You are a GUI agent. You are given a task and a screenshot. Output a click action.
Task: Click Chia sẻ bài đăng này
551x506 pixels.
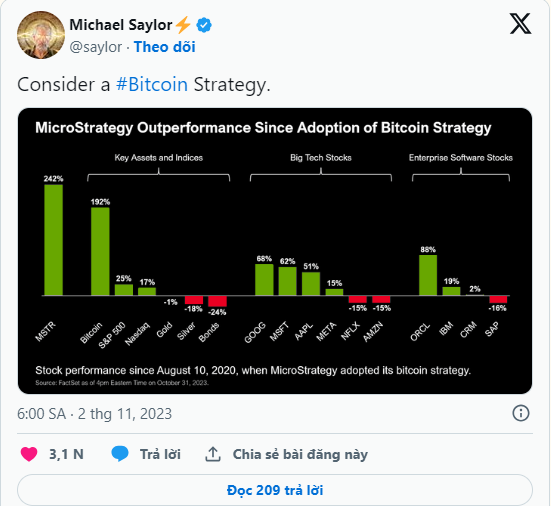click(300, 454)
